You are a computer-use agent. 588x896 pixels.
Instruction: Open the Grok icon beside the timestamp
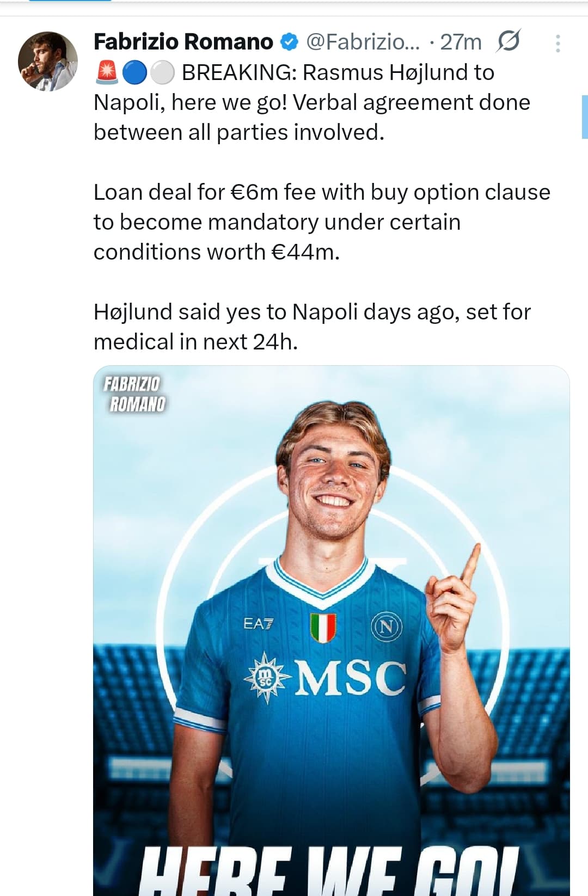point(508,41)
